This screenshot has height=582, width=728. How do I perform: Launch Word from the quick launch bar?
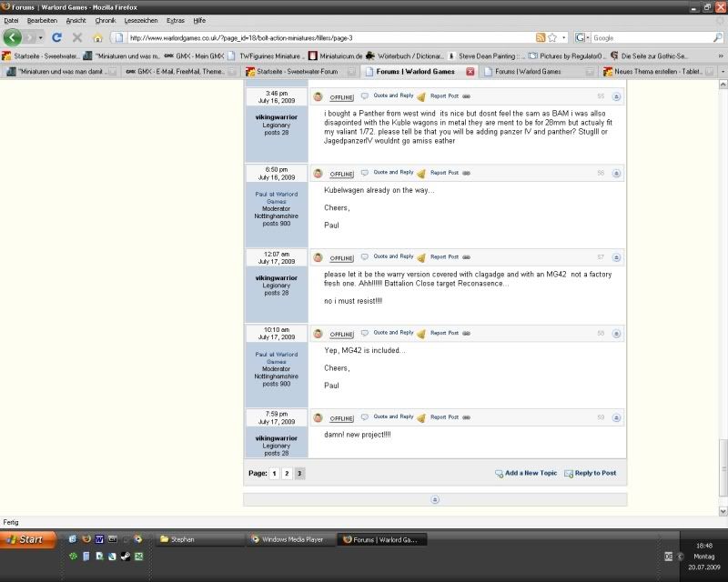99,539
